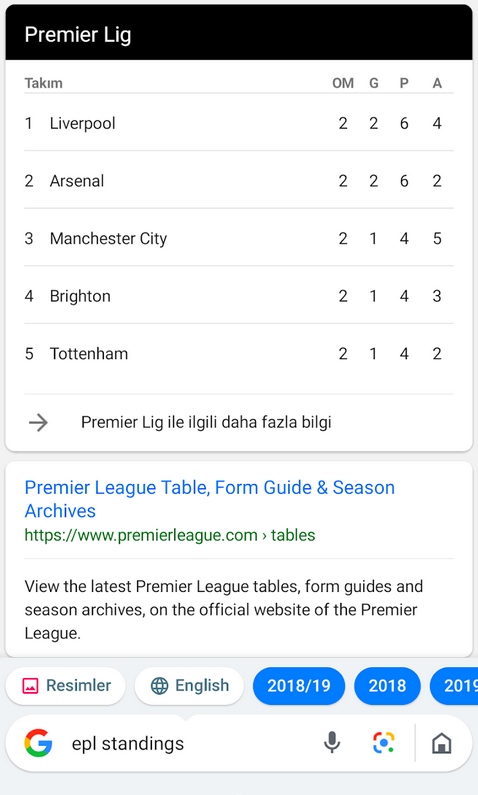Open the Liverpool row in standings

pos(239,123)
